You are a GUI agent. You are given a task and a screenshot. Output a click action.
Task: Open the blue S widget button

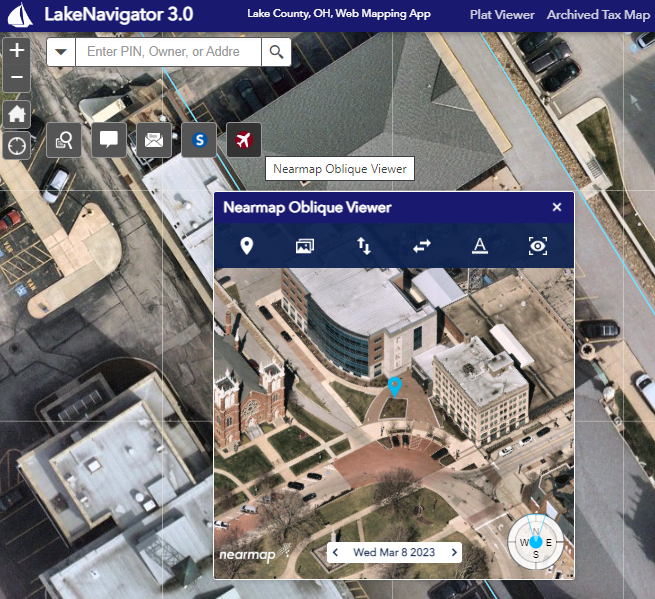click(199, 140)
